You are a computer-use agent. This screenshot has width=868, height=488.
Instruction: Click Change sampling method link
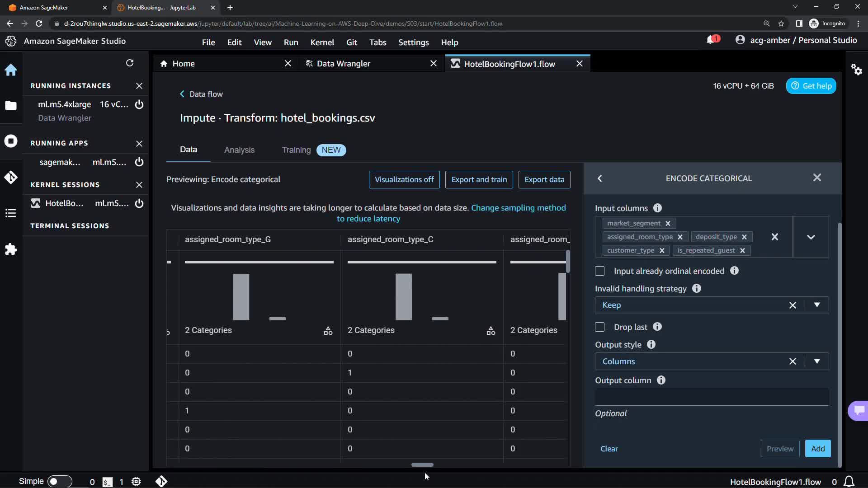click(518, 208)
